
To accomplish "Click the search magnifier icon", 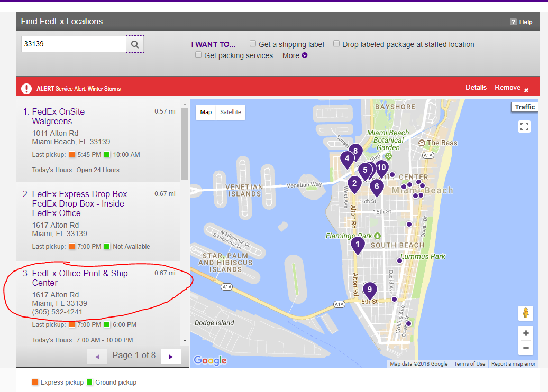I will (x=135, y=44).
